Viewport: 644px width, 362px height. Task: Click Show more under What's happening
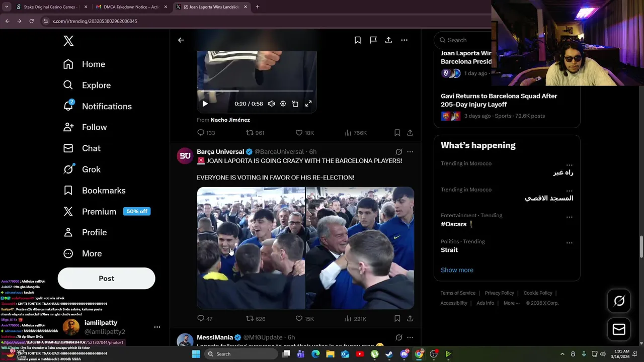(457, 270)
